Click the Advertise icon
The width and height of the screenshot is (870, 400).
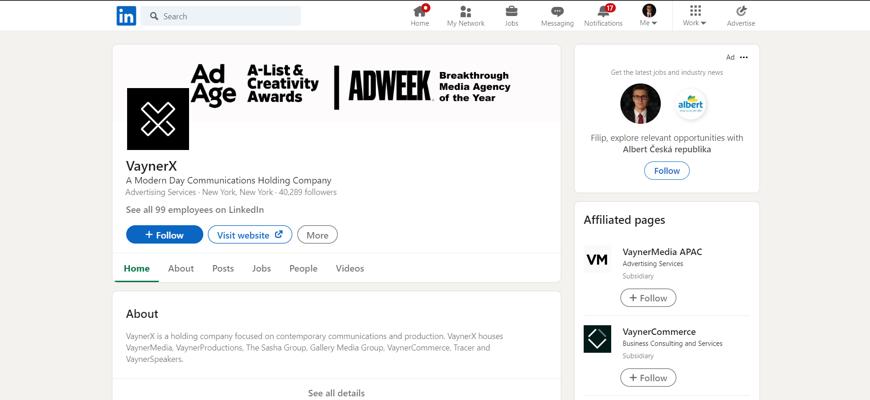[741, 11]
